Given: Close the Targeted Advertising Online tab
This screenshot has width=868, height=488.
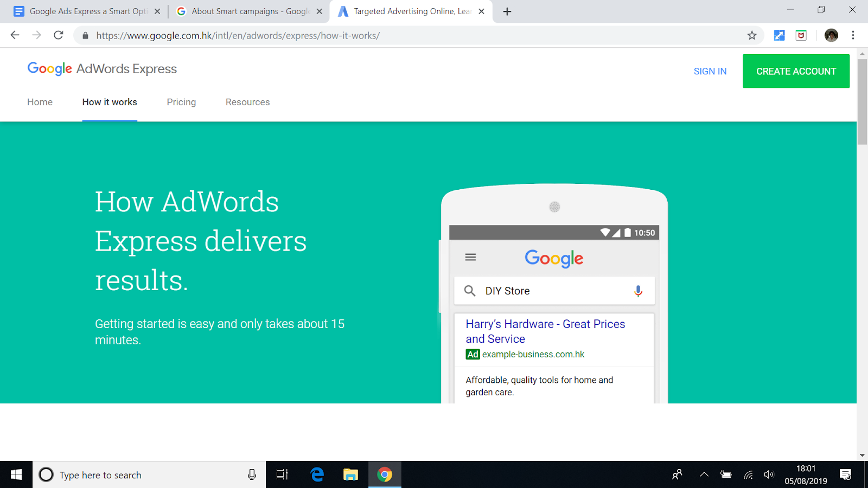Looking at the screenshot, I should [x=481, y=11].
